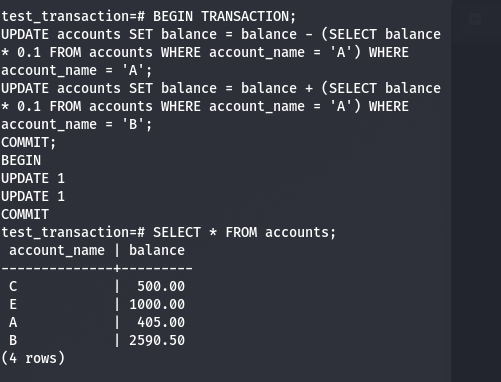501x382 pixels.
Task: Click the first UPDATE 1 output line
Action: (x=33, y=178)
